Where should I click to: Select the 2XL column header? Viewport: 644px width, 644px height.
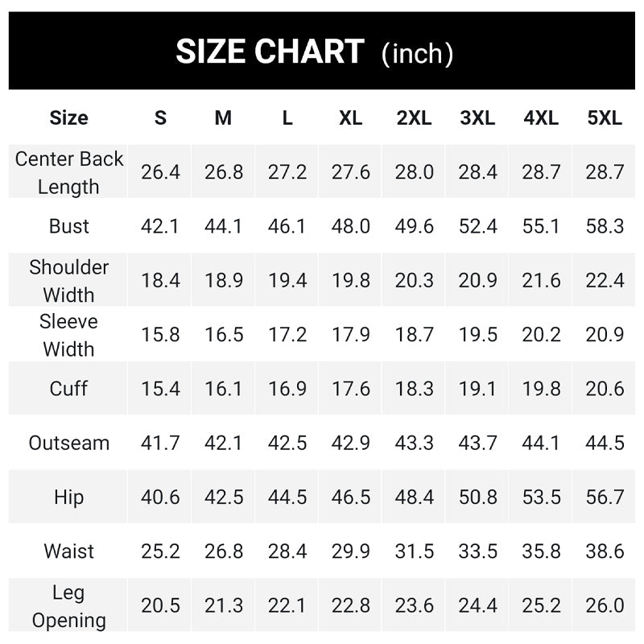[x=414, y=118]
